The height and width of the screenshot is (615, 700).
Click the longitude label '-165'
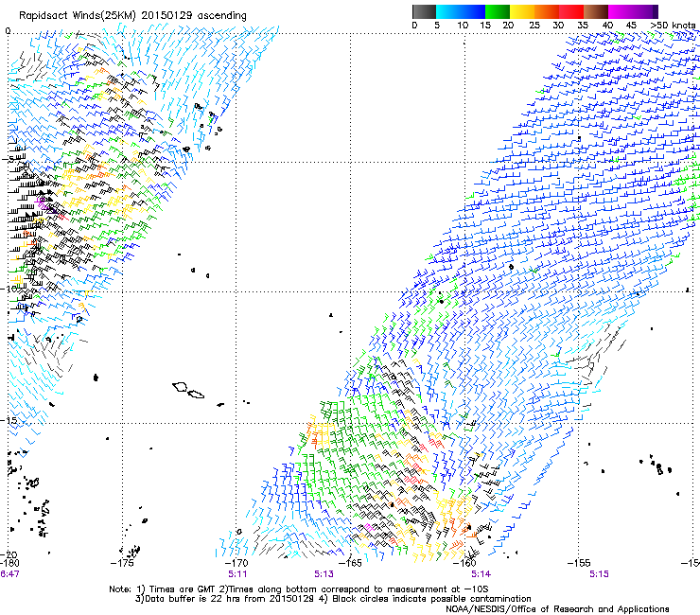pos(350,563)
